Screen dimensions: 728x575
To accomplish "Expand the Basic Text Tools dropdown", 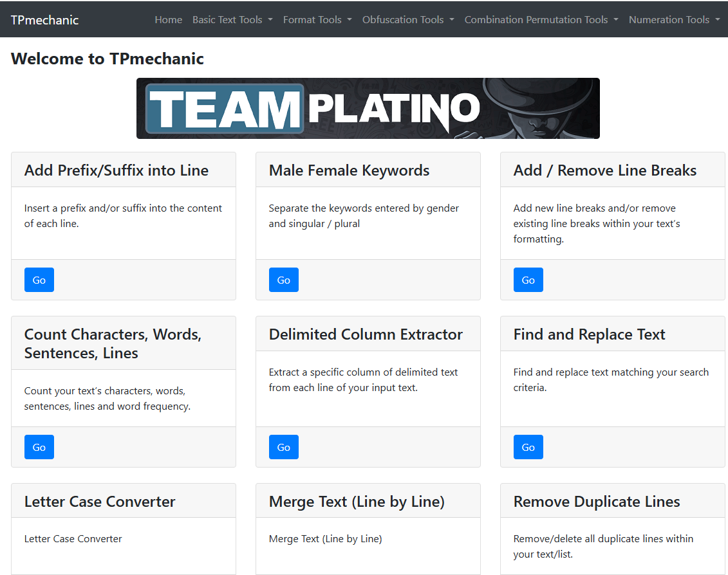I will coord(232,19).
